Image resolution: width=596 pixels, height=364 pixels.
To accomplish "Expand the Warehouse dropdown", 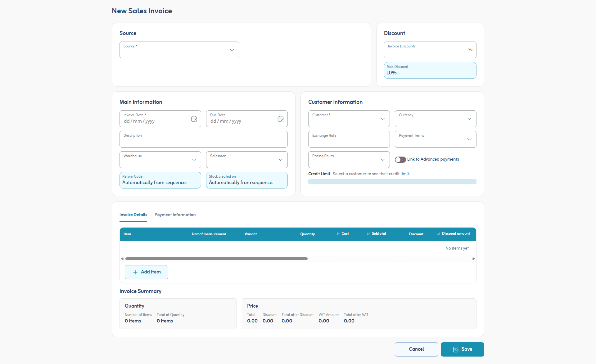I will pos(160,160).
